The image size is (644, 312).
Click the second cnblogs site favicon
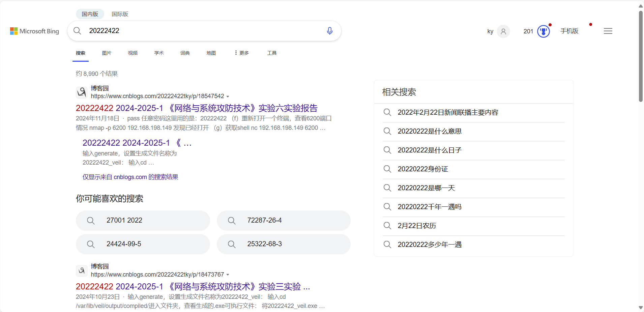coord(82,271)
